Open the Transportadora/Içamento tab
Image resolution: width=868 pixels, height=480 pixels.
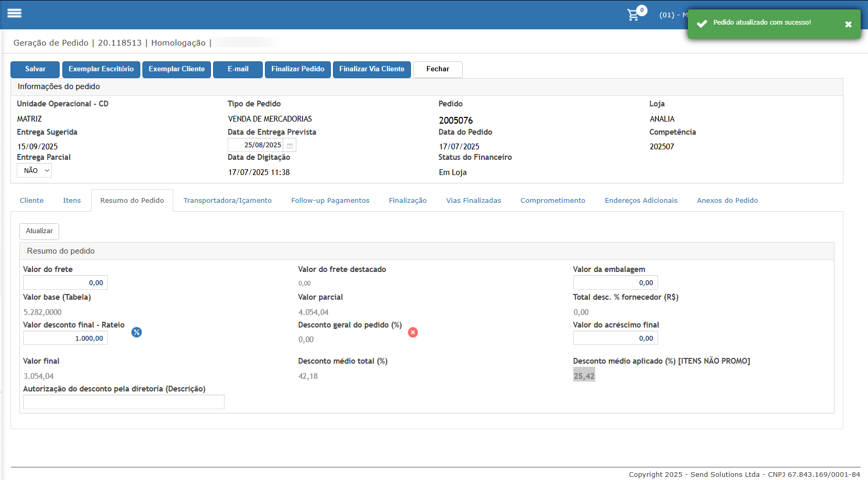(227, 201)
